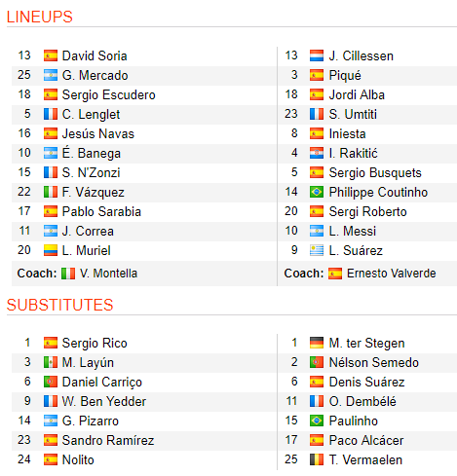The height and width of the screenshot is (476, 457).
Task: Open L. Messi's player page
Action: coord(353,231)
